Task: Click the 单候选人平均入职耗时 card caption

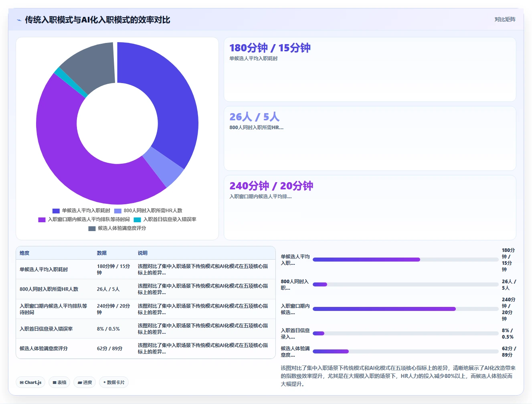Action: (x=253, y=59)
